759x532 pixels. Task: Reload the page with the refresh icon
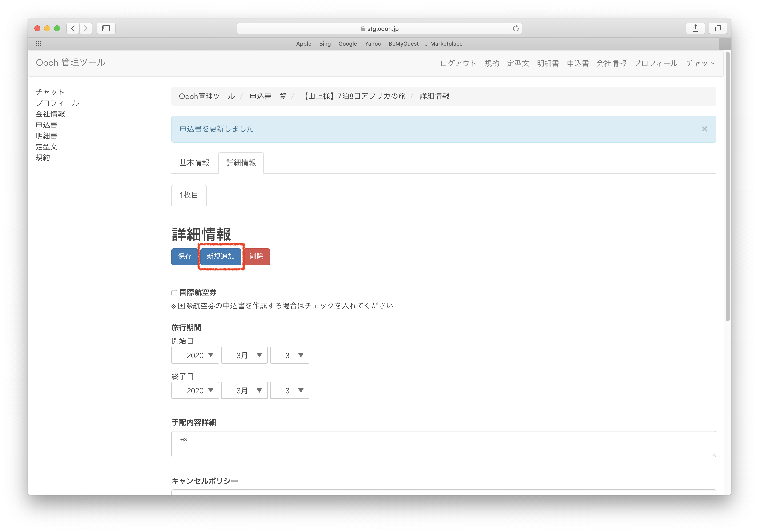(x=515, y=28)
